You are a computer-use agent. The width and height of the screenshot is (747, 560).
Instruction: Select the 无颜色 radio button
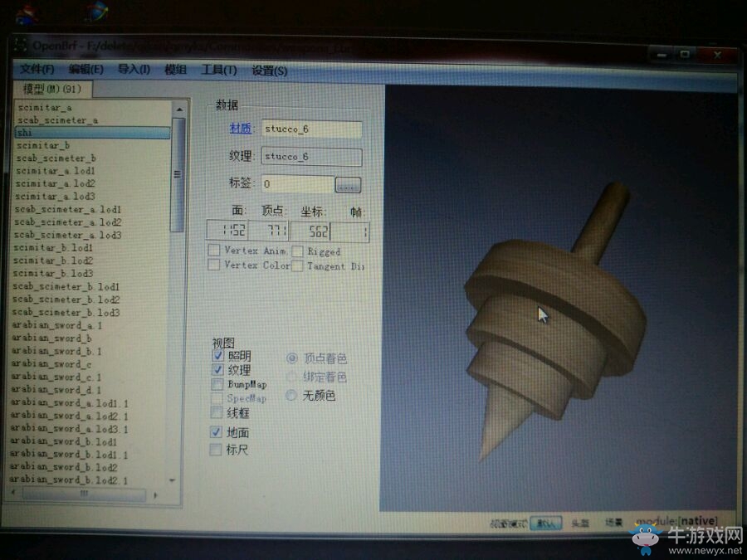coord(291,395)
